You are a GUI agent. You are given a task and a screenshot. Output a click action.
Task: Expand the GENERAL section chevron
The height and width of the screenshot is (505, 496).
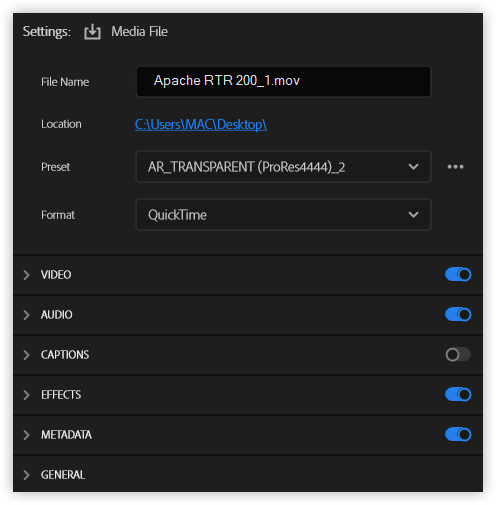click(x=26, y=475)
